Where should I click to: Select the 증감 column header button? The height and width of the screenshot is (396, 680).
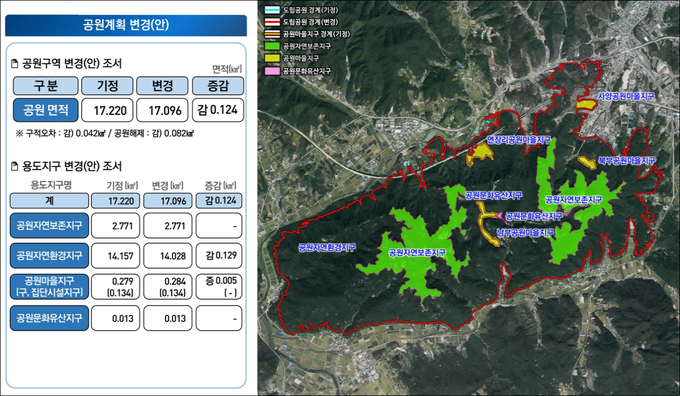click(x=218, y=85)
